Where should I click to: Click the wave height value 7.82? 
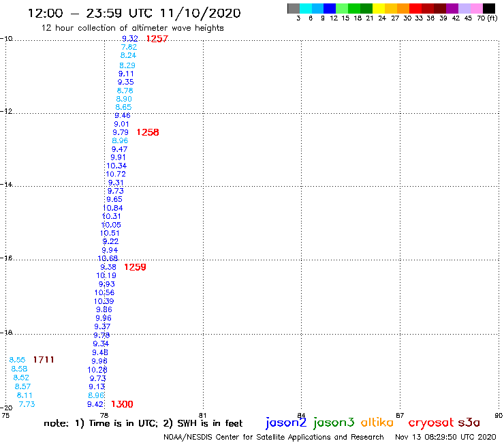point(129,47)
